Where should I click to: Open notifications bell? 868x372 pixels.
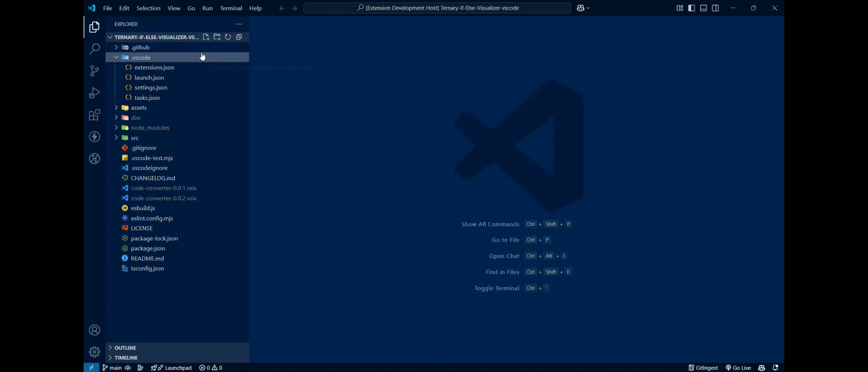775,368
